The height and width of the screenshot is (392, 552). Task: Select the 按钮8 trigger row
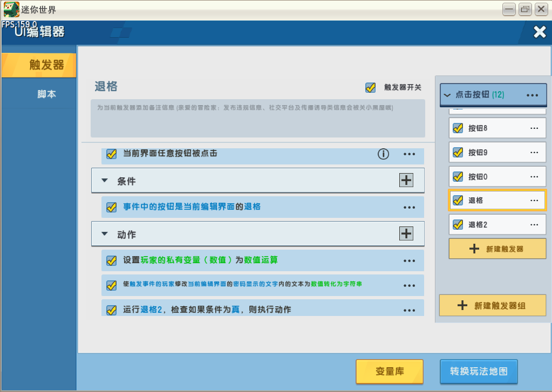click(x=498, y=128)
